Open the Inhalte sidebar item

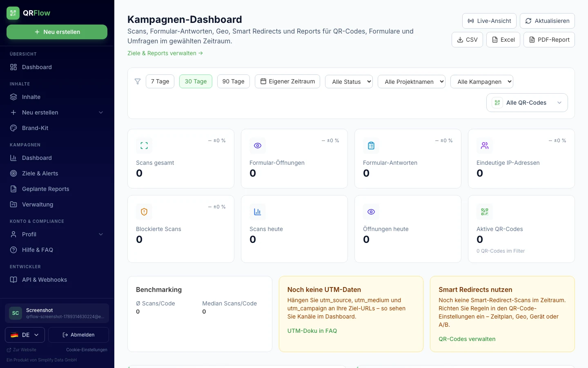click(x=57, y=97)
